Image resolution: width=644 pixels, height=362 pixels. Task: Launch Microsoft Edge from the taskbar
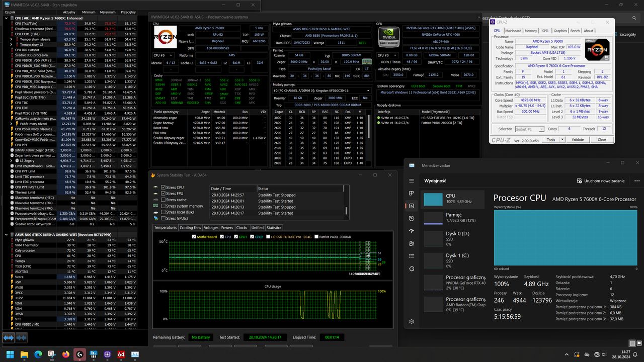(38, 354)
